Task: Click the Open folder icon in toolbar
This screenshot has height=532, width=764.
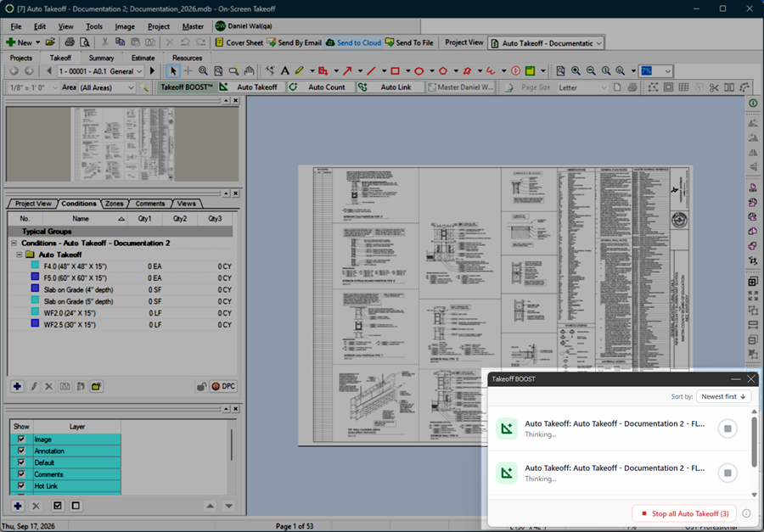Action: tap(50, 42)
